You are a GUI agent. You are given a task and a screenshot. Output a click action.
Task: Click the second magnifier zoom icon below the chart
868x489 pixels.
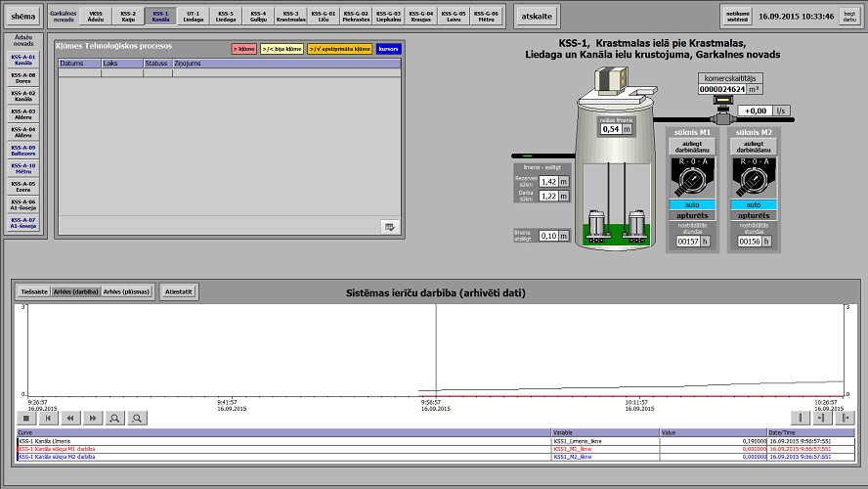(x=138, y=418)
